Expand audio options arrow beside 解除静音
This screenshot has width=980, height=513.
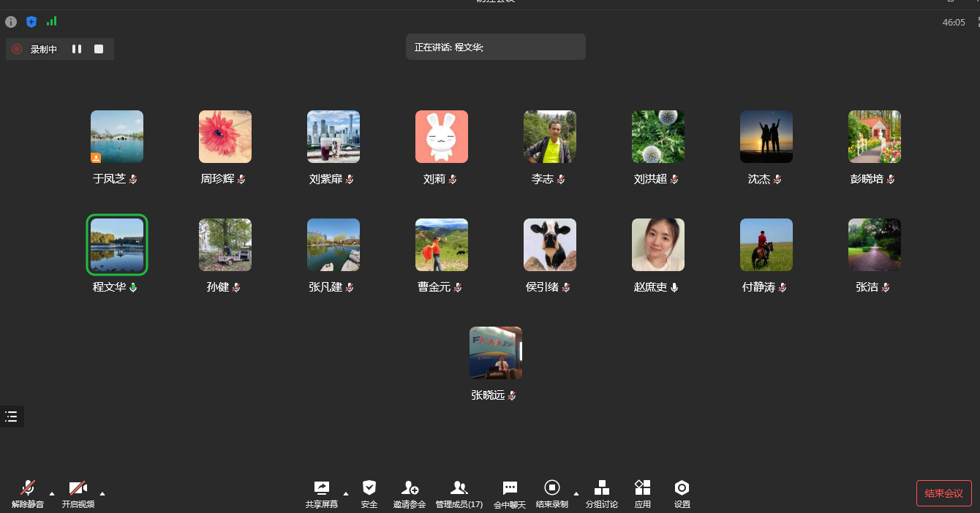click(x=52, y=493)
